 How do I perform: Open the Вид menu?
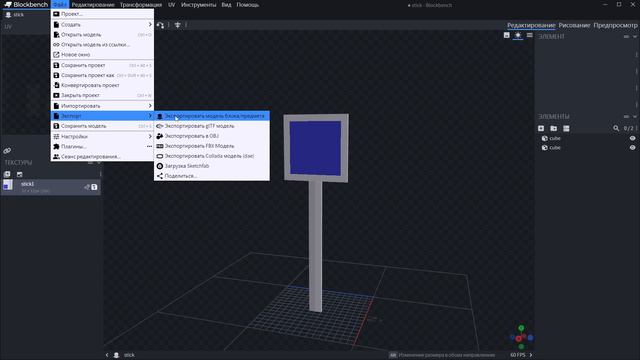[x=226, y=5]
